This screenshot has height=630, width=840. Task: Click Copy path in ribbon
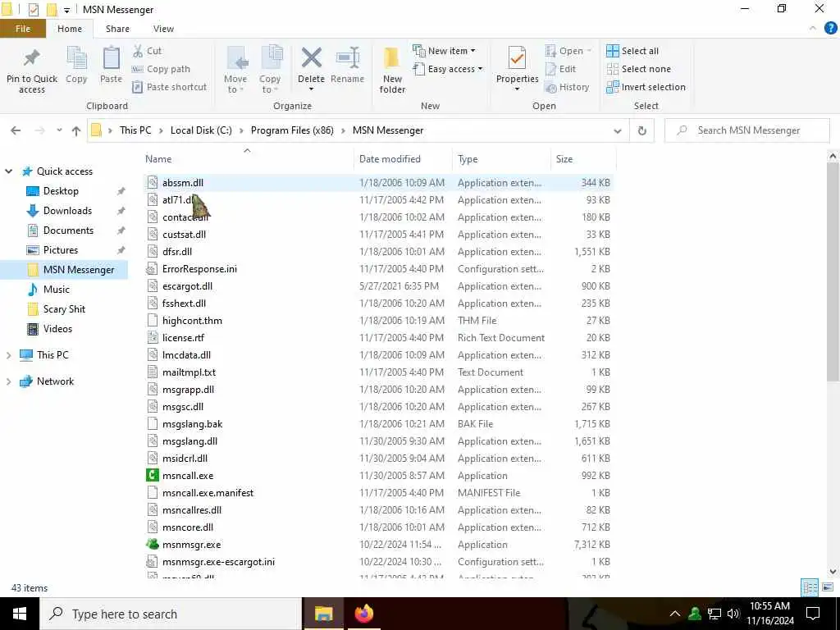tap(162, 69)
